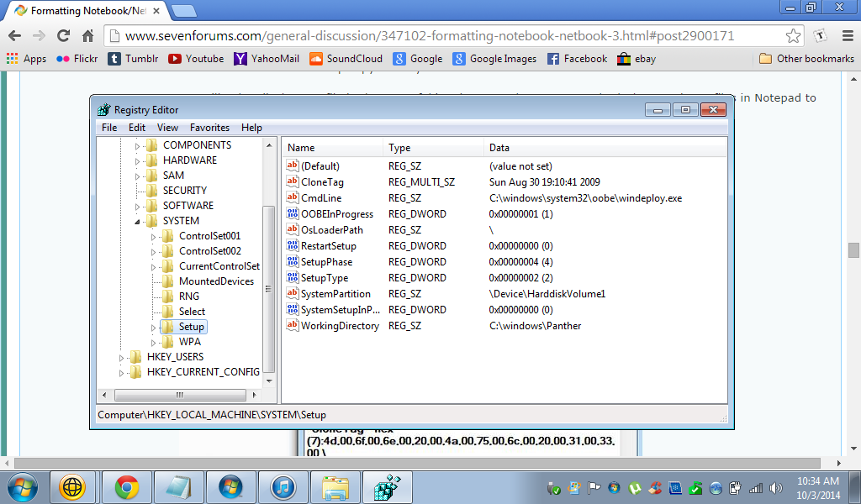Image resolution: width=861 pixels, height=504 pixels.
Task: Expand the SOFTWARE key arrow
Action: 137,207
